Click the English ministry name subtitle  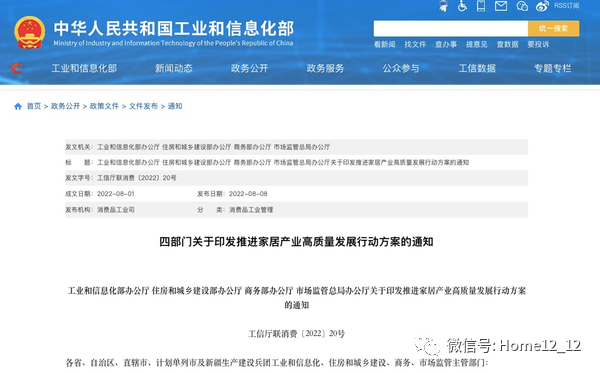[173, 43]
